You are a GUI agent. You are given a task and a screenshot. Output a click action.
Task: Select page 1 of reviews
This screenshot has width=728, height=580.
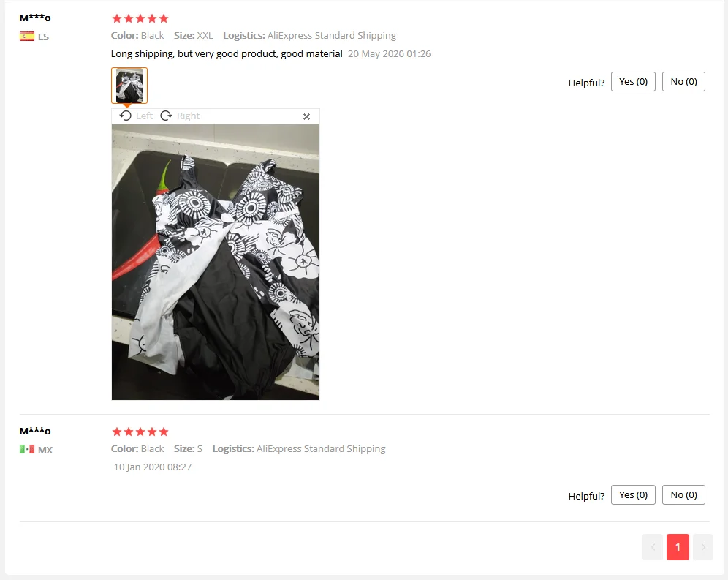[678, 547]
